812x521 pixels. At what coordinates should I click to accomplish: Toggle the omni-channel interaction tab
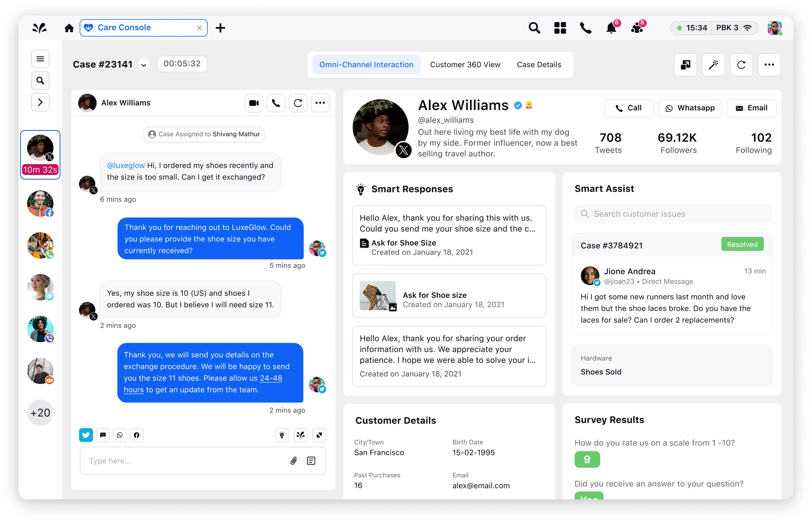(x=366, y=64)
